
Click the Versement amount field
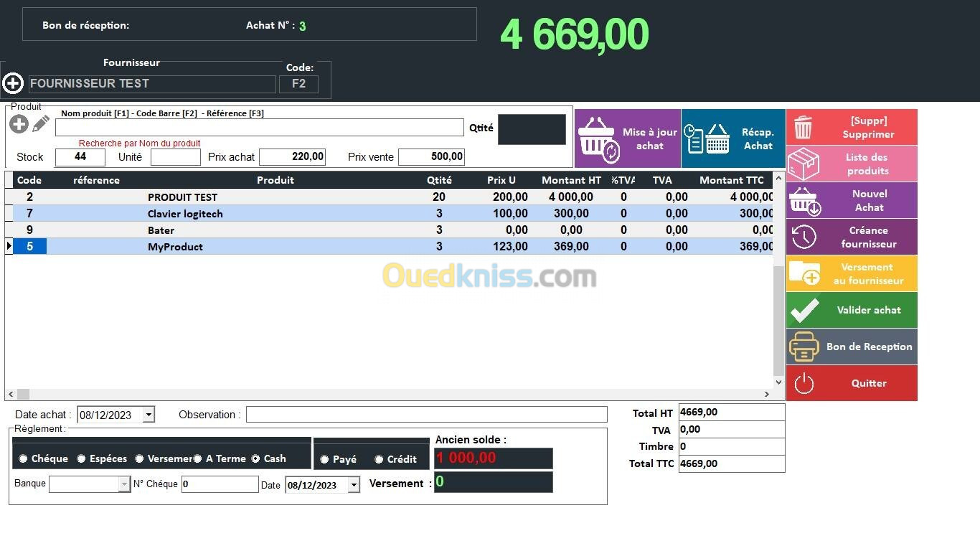(494, 482)
